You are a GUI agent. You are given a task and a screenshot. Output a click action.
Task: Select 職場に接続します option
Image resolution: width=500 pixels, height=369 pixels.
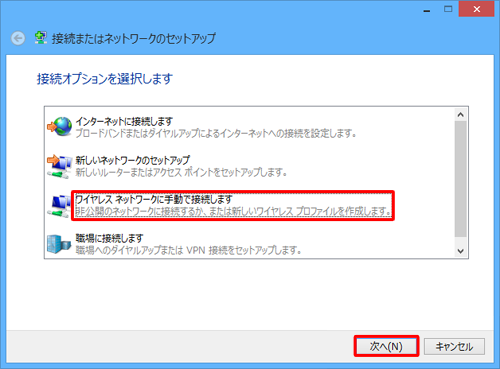pyautogui.click(x=109, y=238)
